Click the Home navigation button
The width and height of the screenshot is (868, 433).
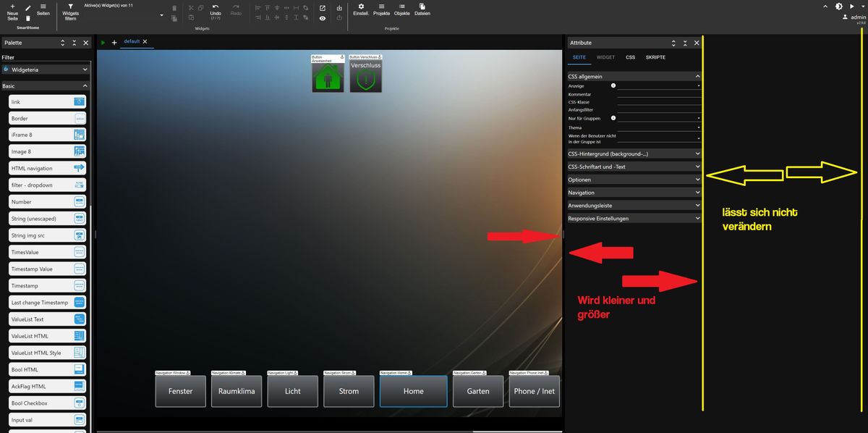coord(413,391)
